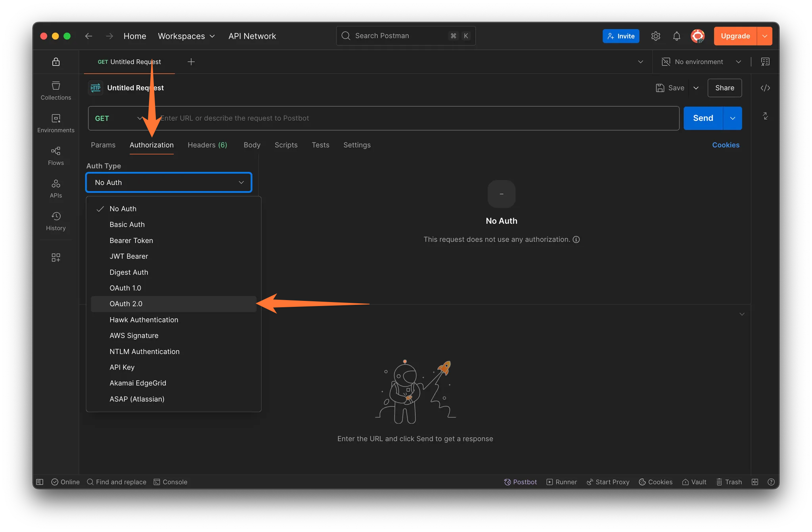This screenshot has height=532, width=812.
Task: Click the Send button
Action: click(703, 118)
